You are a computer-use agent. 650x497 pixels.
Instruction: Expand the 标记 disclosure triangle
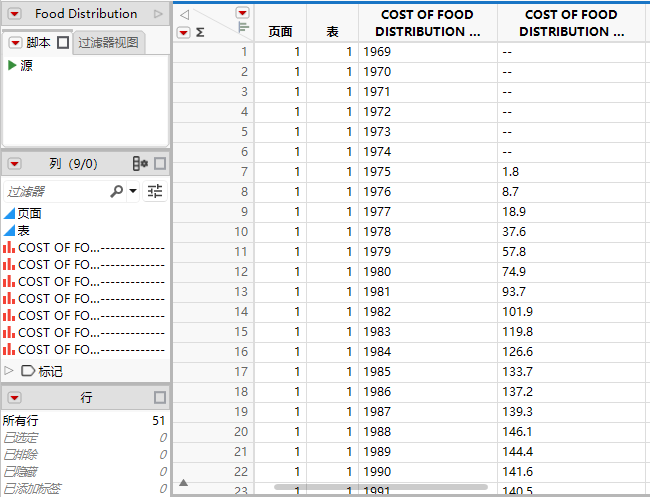point(9,371)
